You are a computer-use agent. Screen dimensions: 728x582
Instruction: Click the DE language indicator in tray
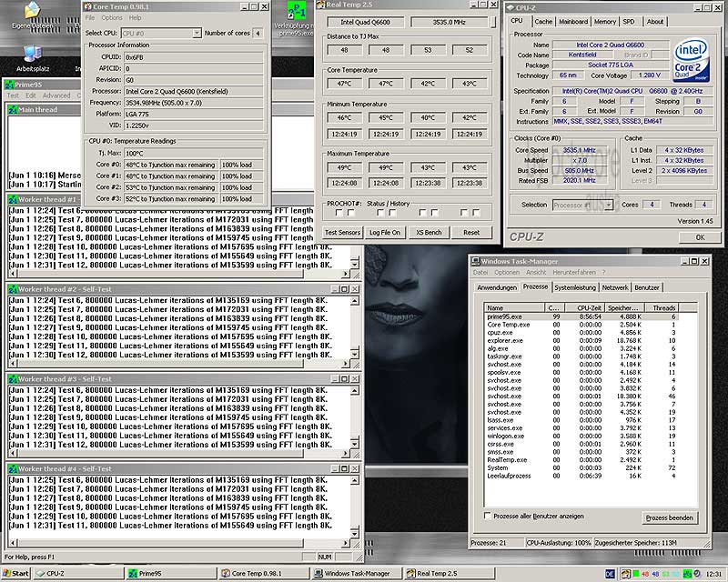610,574
